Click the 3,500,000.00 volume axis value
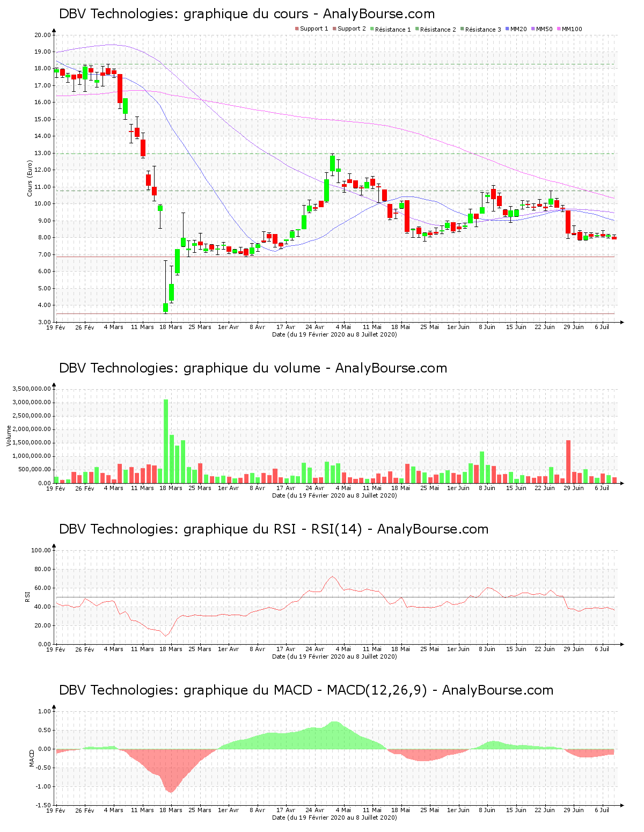 (x=33, y=389)
